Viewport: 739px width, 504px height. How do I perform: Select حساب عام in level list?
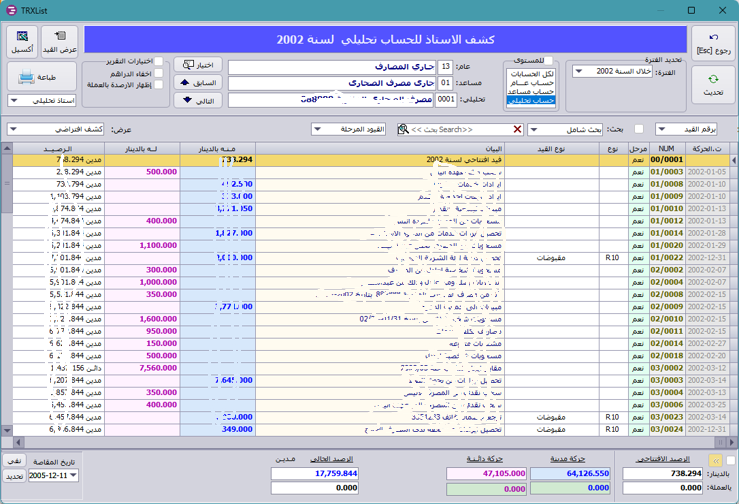(x=531, y=83)
